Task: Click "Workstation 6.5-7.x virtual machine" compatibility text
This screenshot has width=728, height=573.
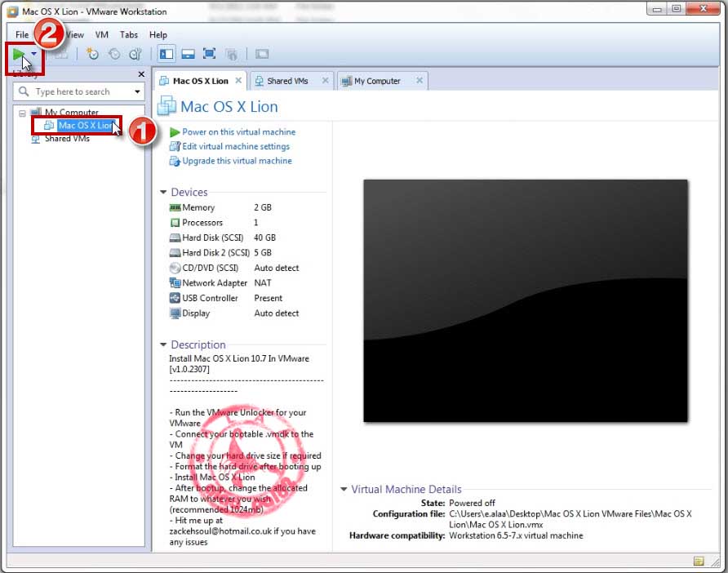Action: click(x=516, y=535)
